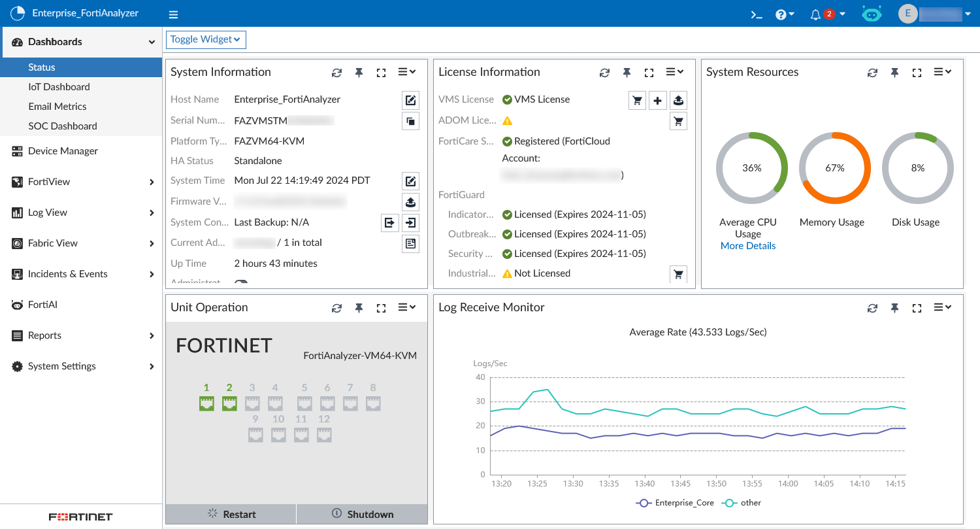Edit the Host Name field
This screenshot has width=980, height=529.
tap(410, 99)
